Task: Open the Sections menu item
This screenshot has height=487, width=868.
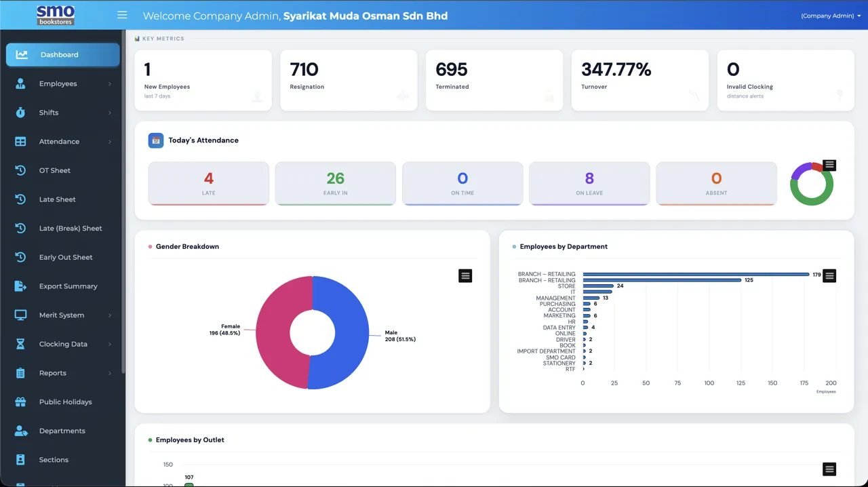Action: (63, 460)
